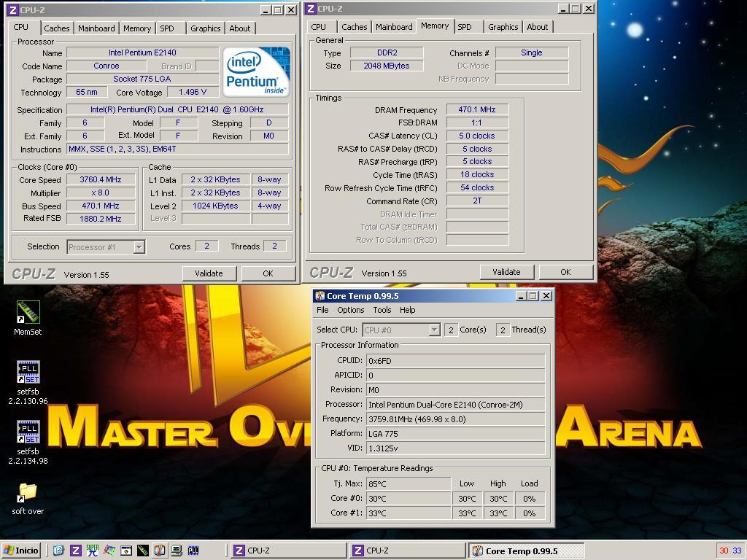Click the Memory Size 2048 MBytes field
Viewport: 747px width, 560px height.
(387, 66)
